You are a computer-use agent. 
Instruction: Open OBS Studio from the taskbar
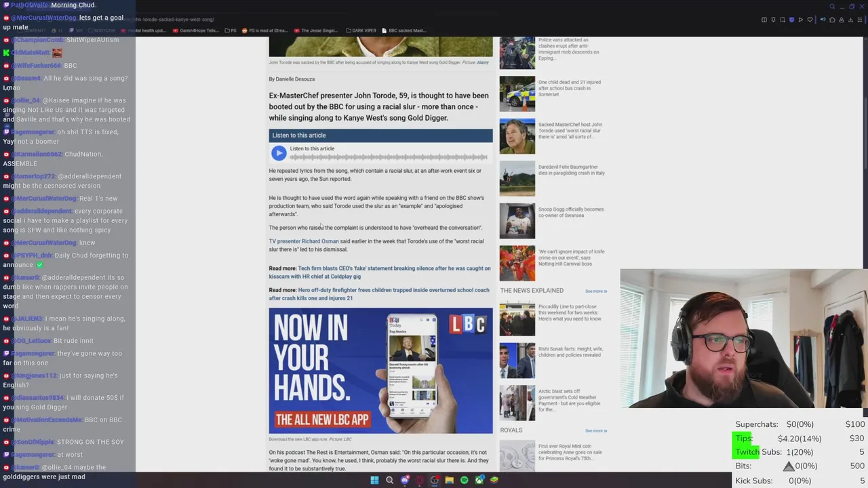(435, 480)
